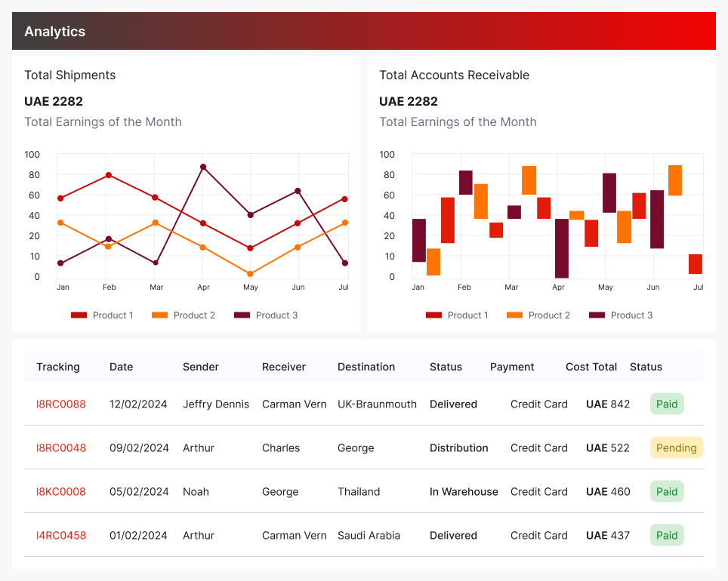This screenshot has height=581, width=728.
Task: Click the Cost Total column header
Action: (x=591, y=367)
